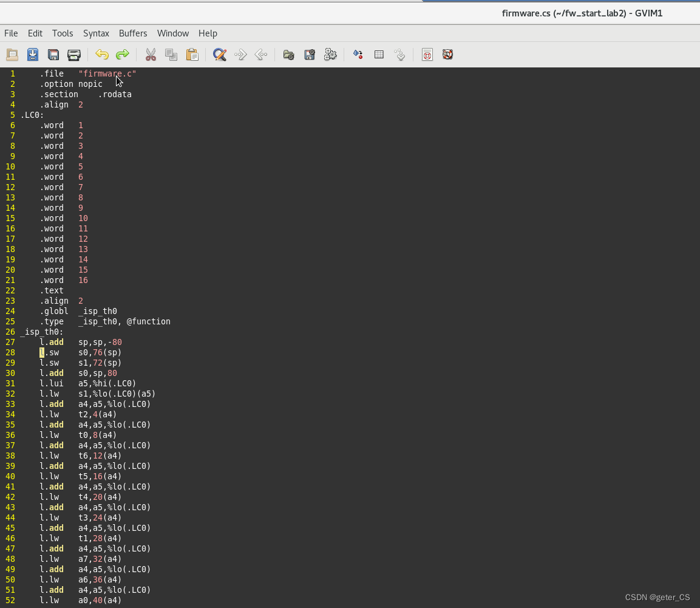The width and height of the screenshot is (700, 608).
Task: Save firmware.cs using the Save icon
Action: 32,55
